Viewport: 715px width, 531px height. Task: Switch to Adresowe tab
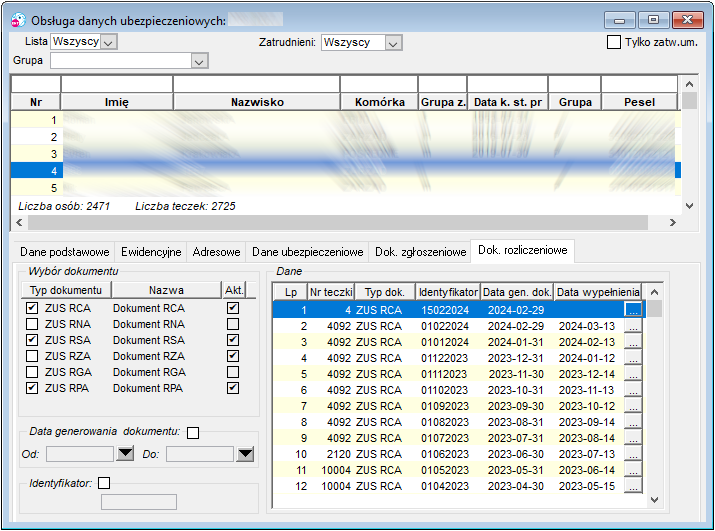pos(216,252)
